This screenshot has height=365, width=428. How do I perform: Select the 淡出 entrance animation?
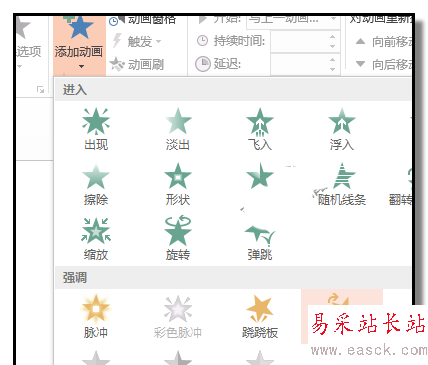pyautogui.click(x=178, y=129)
